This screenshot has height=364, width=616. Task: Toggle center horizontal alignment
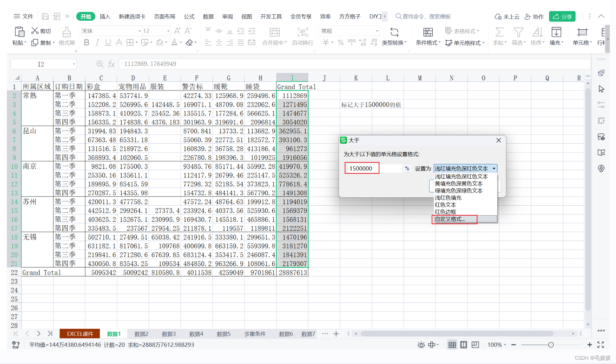click(x=219, y=43)
